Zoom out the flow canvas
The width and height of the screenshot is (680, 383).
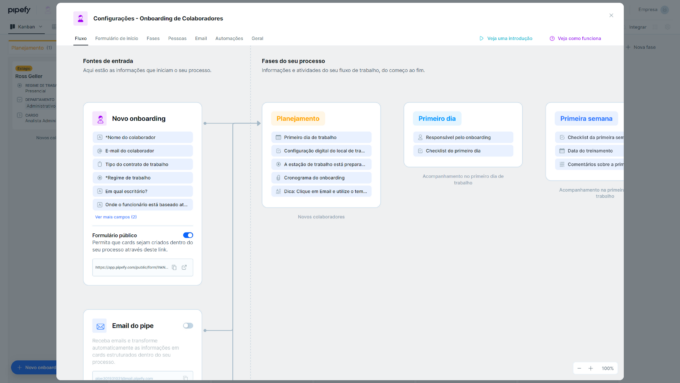[x=579, y=368]
